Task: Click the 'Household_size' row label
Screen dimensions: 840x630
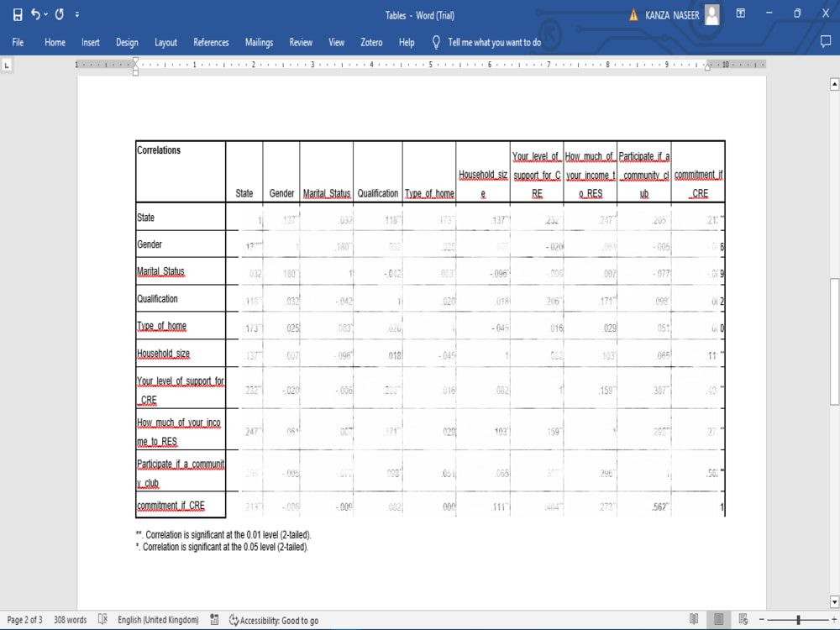Action: point(164,354)
